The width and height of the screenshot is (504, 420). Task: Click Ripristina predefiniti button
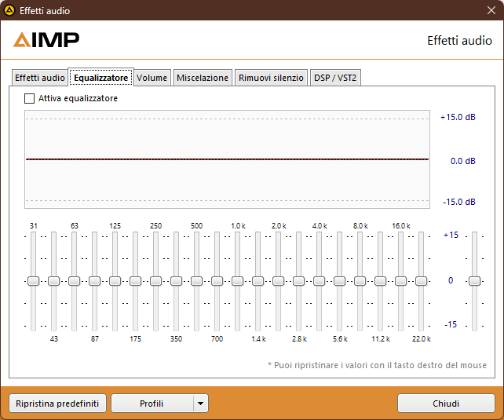[x=57, y=404]
